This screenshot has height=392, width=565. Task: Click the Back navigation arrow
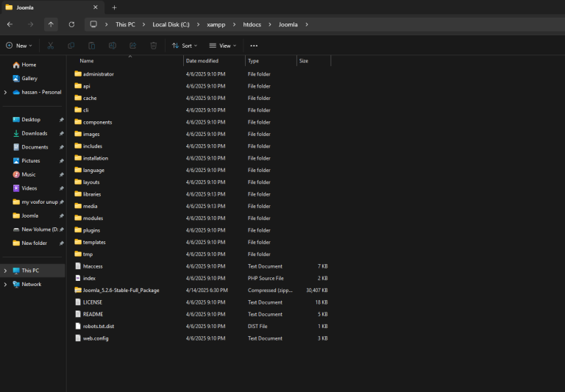coord(10,24)
